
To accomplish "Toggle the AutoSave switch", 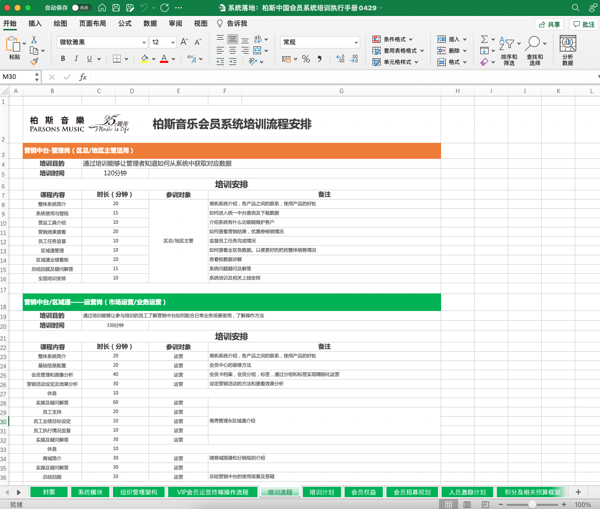I will pyautogui.click(x=81, y=8).
